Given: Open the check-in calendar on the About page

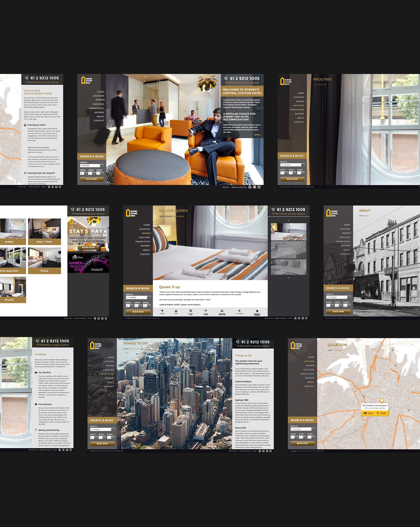Looking at the screenshot, I should point(349,297).
